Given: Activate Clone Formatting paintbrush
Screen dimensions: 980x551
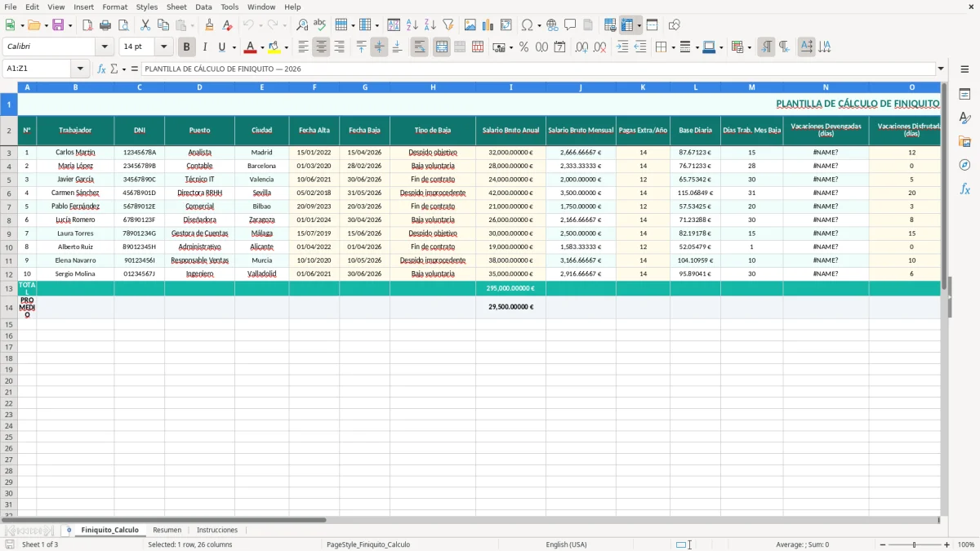Looking at the screenshot, I should [x=210, y=25].
